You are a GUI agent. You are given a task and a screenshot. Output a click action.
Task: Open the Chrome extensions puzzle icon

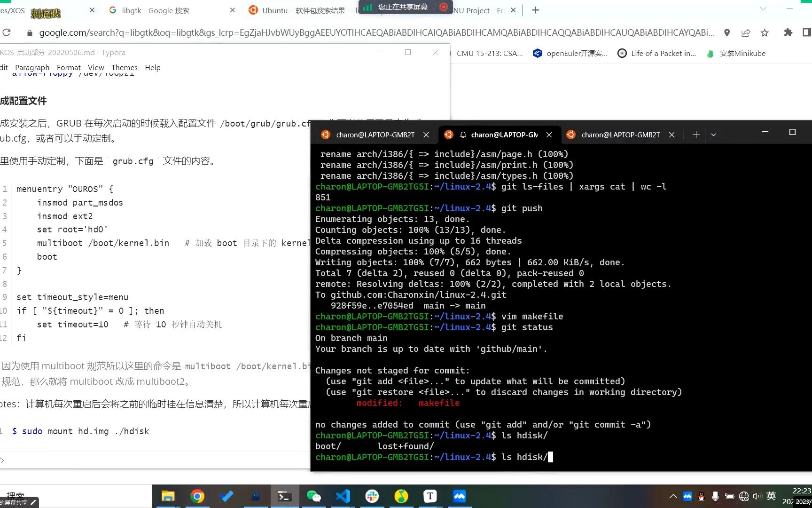(x=789, y=32)
